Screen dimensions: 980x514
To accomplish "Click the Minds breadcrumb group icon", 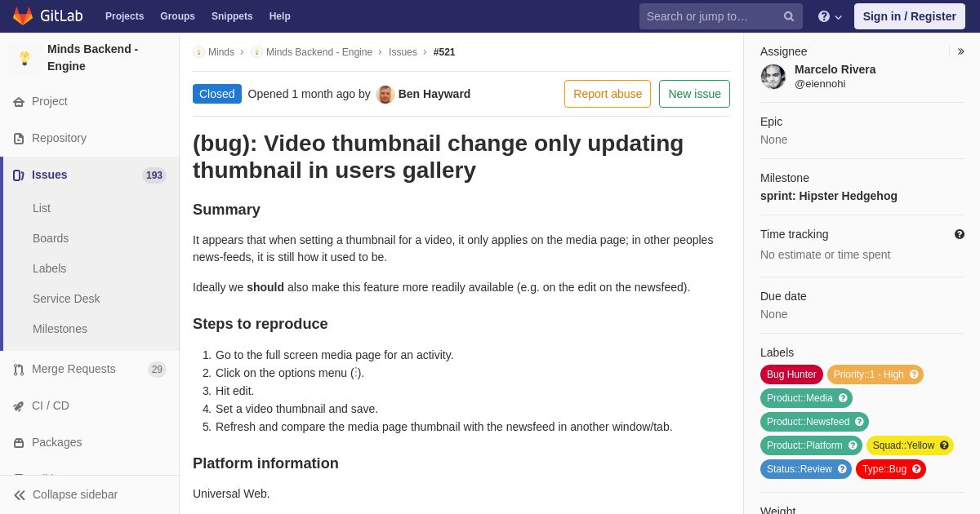I will click(x=198, y=52).
